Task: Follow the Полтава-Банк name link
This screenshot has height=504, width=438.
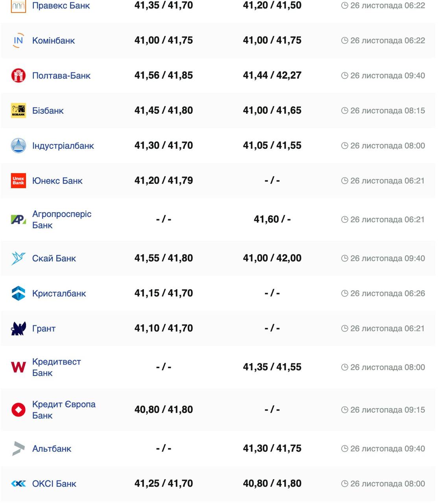Action: coord(61,76)
